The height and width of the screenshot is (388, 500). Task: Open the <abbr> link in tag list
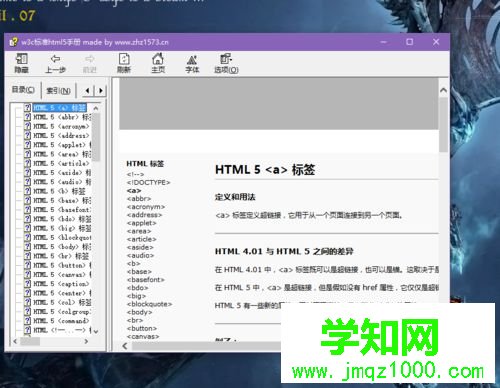tap(139, 199)
